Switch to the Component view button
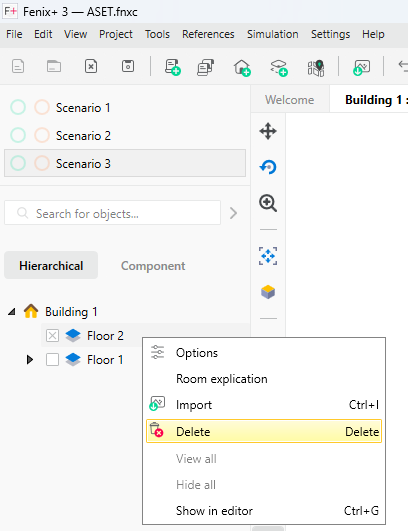Viewport: 408px width, 531px height. (153, 266)
